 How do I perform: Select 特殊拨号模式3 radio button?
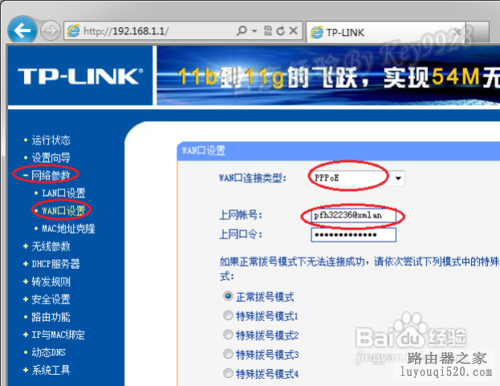coord(228,354)
